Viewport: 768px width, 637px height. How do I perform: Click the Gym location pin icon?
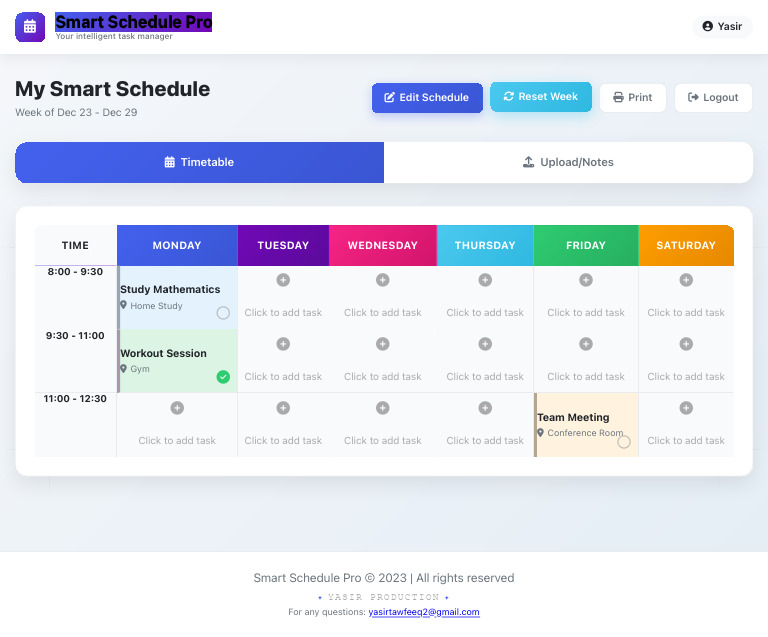(x=123, y=368)
